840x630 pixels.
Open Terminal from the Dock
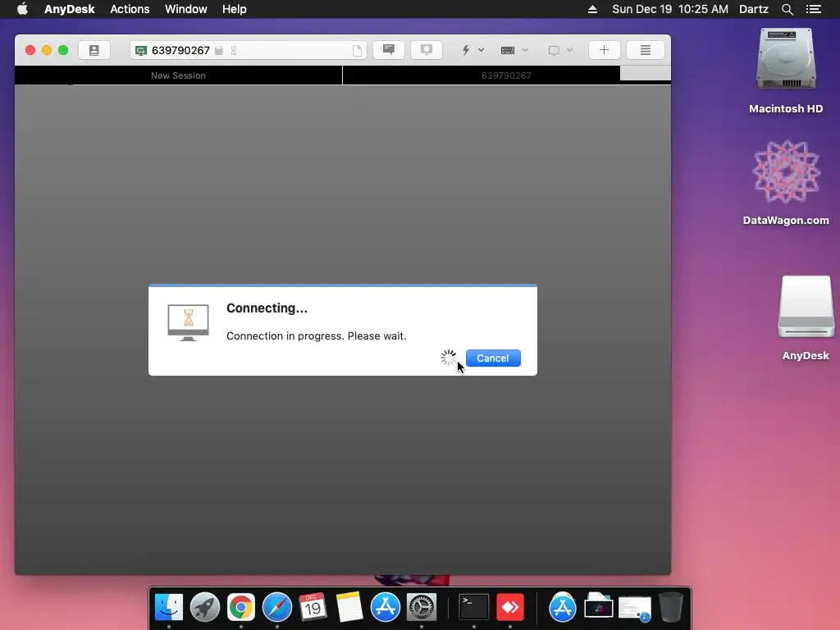474,608
